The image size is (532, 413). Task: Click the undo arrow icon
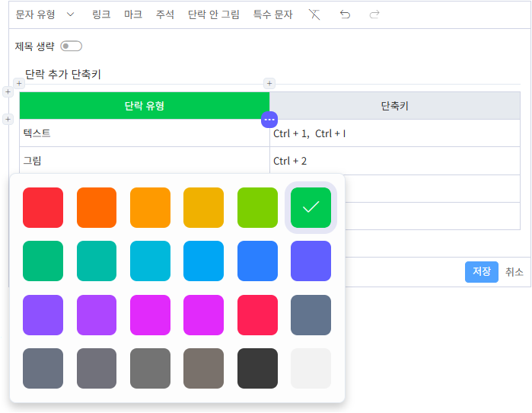tap(345, 14)
